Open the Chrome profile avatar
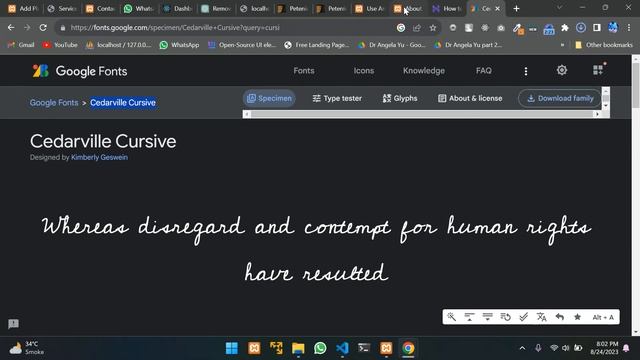The height and width of the screenshot is (360, 640). click(x=613, y=28)
